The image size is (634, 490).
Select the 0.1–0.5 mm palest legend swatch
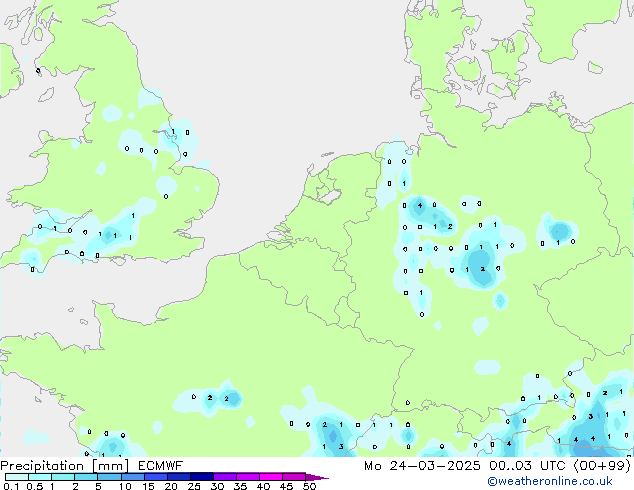(x=17, y=477)
